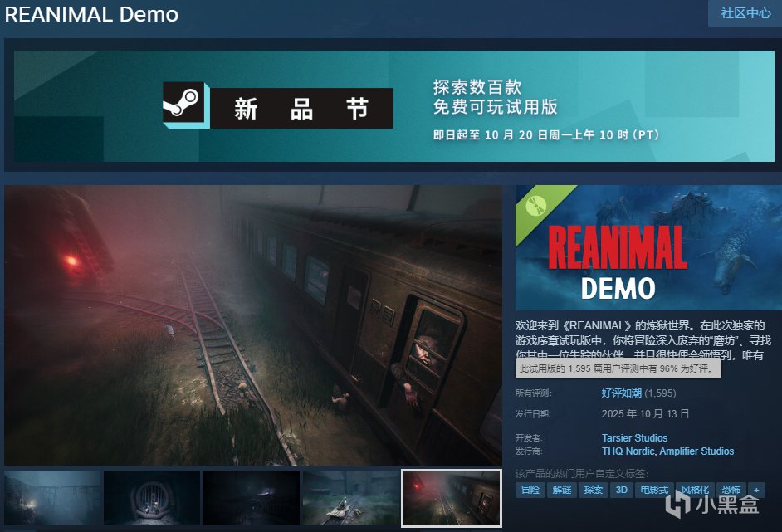Open the dark third screenshot thumbnail
782x532 pixels.
(252, 497)
